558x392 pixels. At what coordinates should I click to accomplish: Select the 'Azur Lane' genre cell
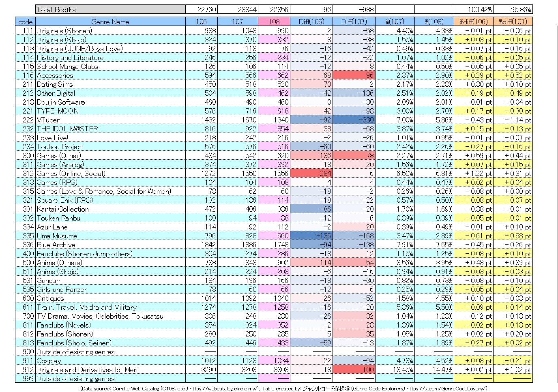110,227
